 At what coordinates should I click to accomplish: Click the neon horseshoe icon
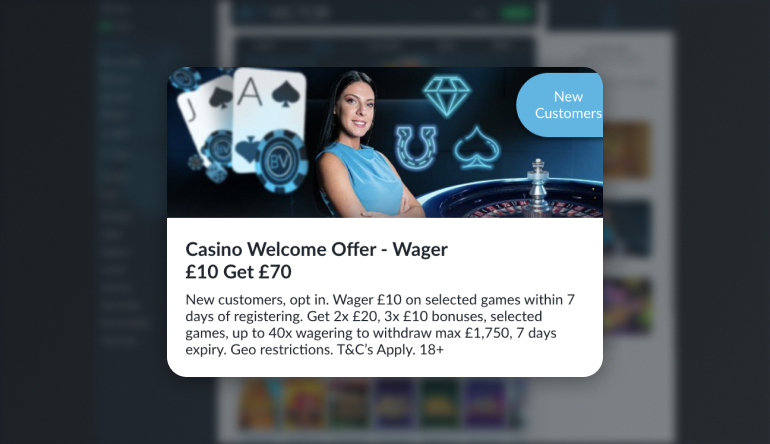coord(416,147)
